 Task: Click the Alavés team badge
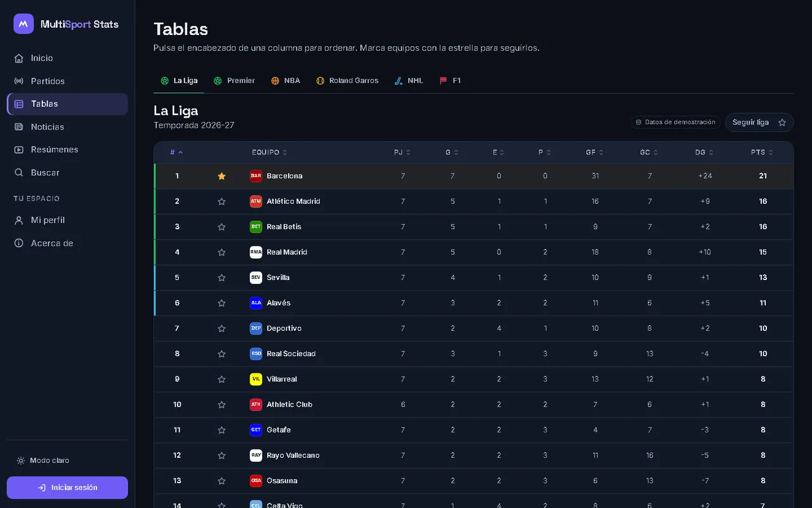pos(256,303)
